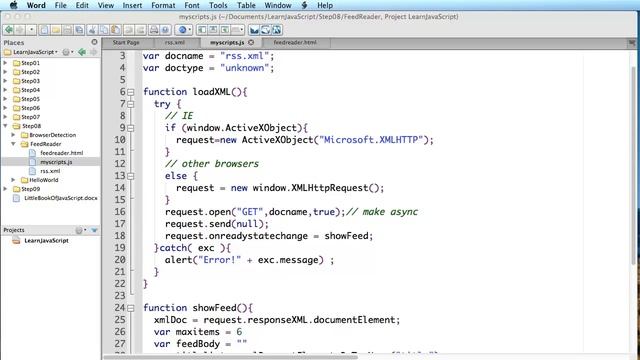Switch to the feedreader.html tab
This screenshot has width=640, height=360.
pos(295,42)
